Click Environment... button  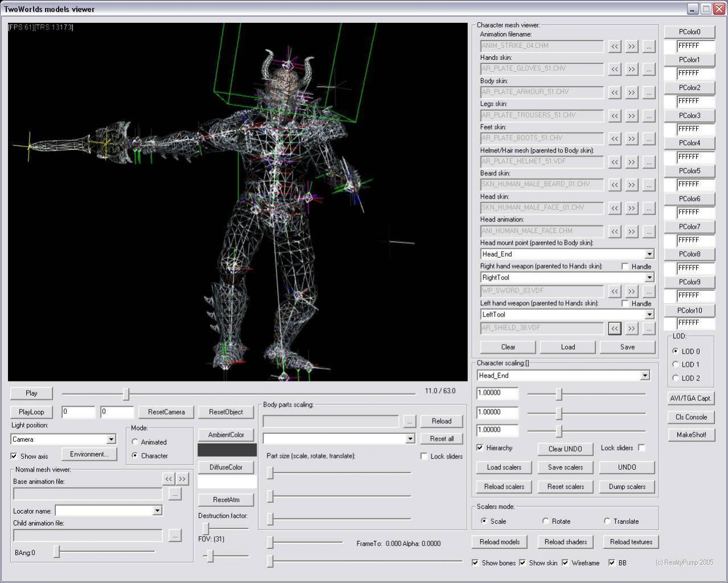[x=89, y=454]
